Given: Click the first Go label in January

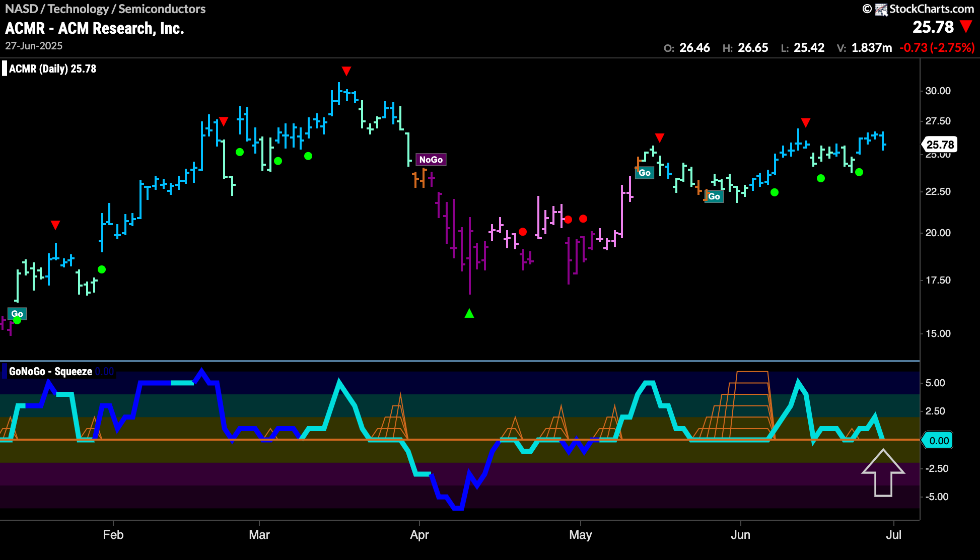Looking at the screenshot, I should coord(17,314).
